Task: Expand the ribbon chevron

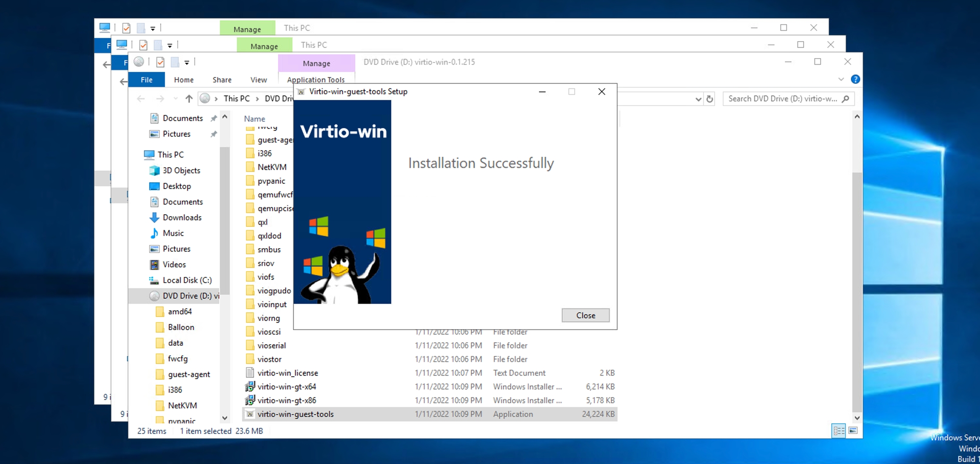Action: pos(841,79)
